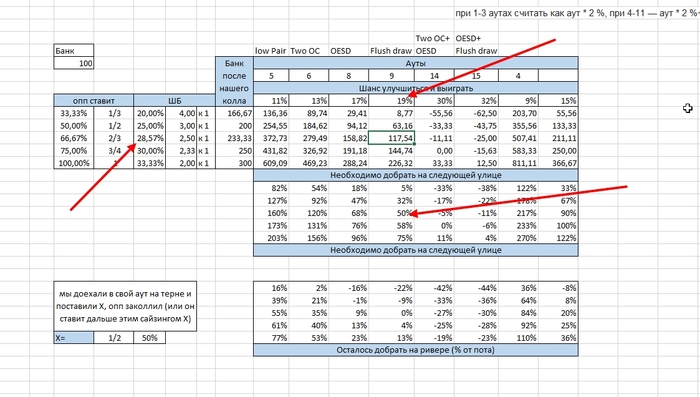
Task: Select the pot after call cell "166,67"
Action: (x=234, y=113)
